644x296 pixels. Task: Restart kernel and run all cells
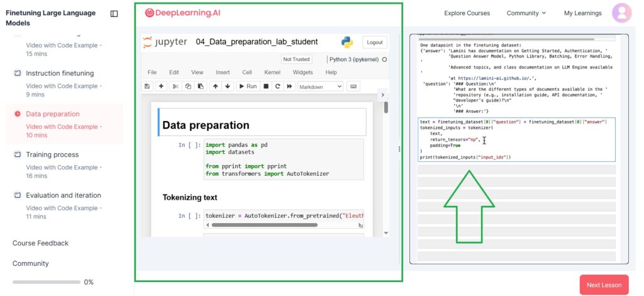[x=289, y=86]
